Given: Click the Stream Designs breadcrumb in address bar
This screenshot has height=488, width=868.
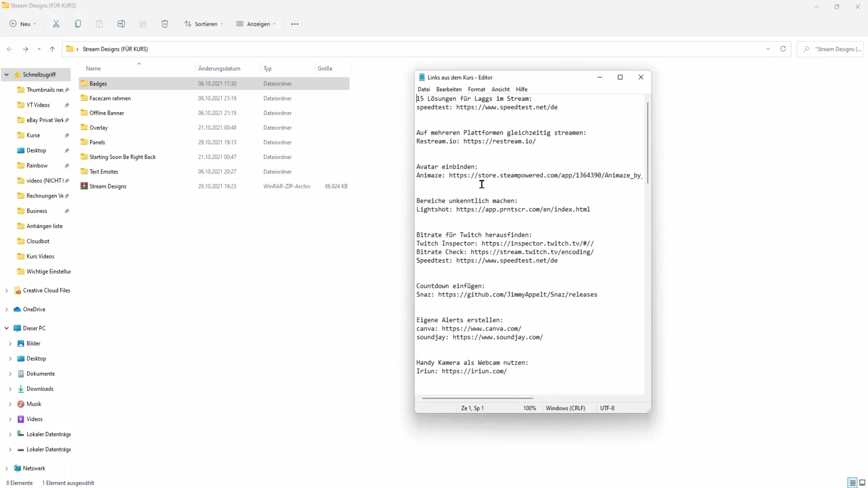Looking at the screenshot, I should point(115,49).
